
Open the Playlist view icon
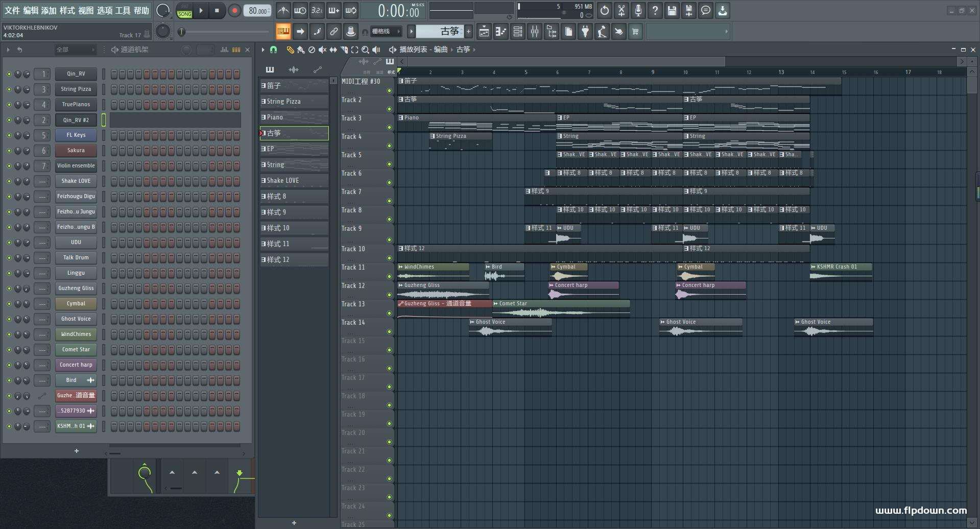pyautogui.click(x=484, y=32)
